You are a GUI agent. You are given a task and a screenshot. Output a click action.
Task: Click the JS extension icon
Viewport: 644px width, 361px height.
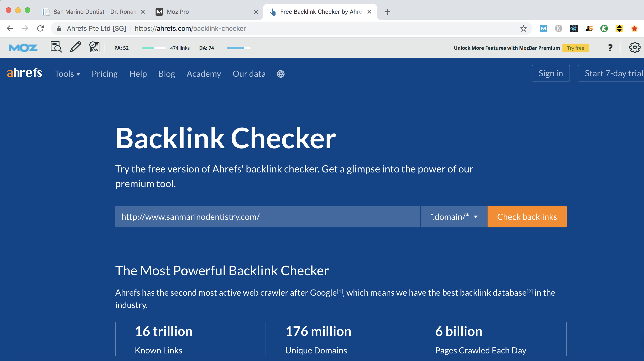click(589, 28)
